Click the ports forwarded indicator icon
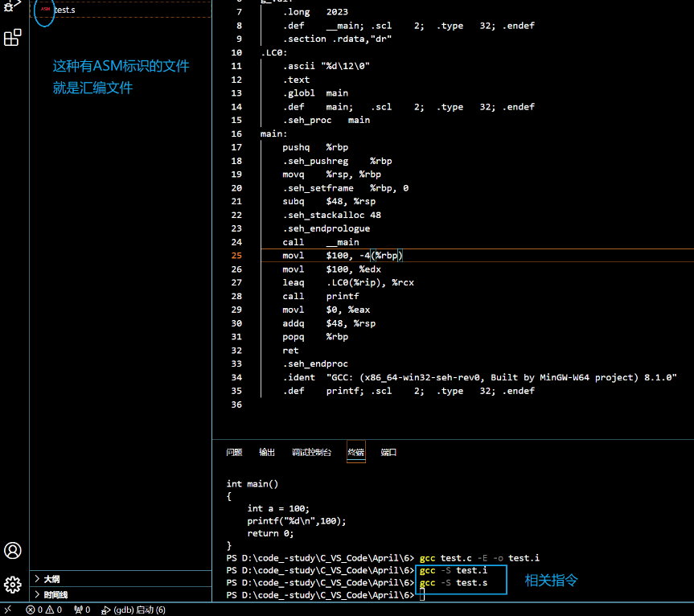 78,610
